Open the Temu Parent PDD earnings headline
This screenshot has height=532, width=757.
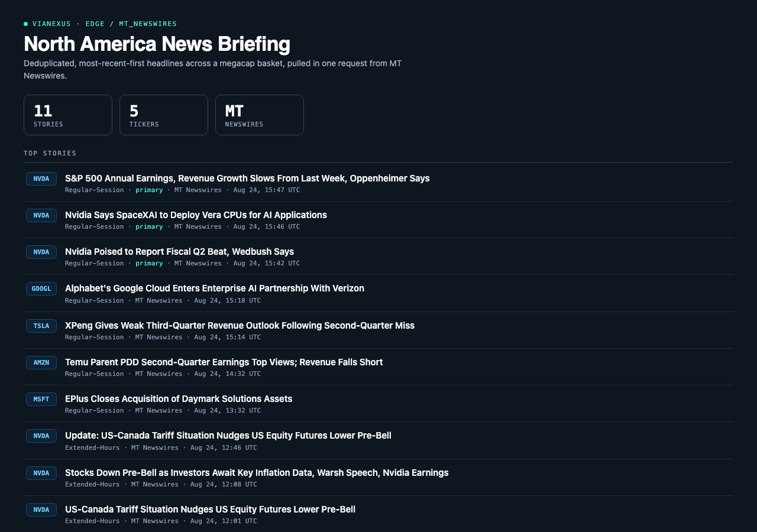[224, 362]
